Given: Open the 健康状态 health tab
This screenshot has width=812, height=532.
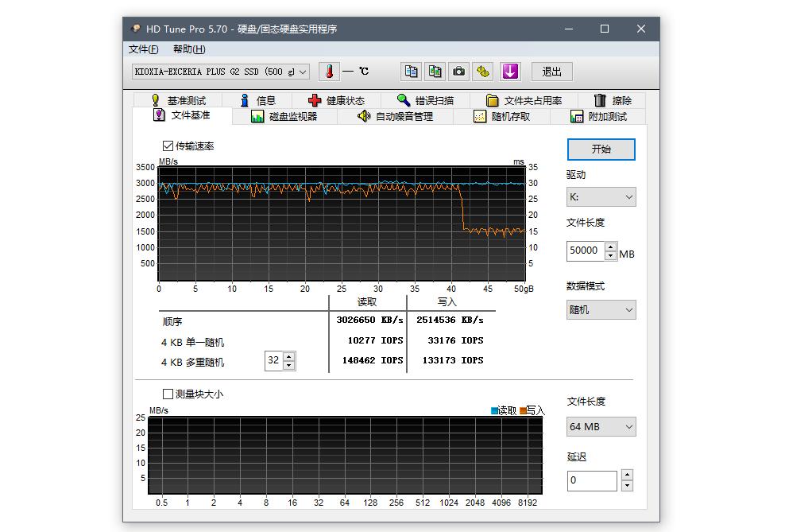Looking at the screenshot, I should click(336, 100).
